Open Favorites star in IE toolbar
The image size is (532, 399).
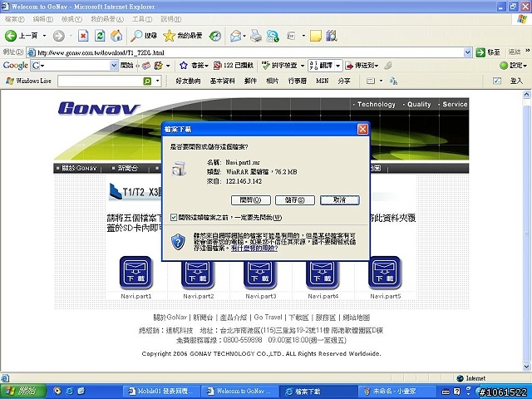point(169,36)
